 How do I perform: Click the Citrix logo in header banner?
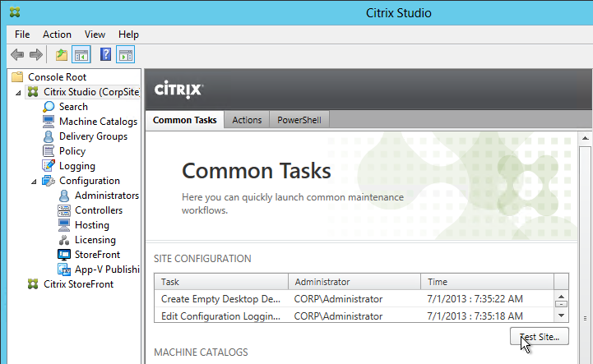point(178,90)
